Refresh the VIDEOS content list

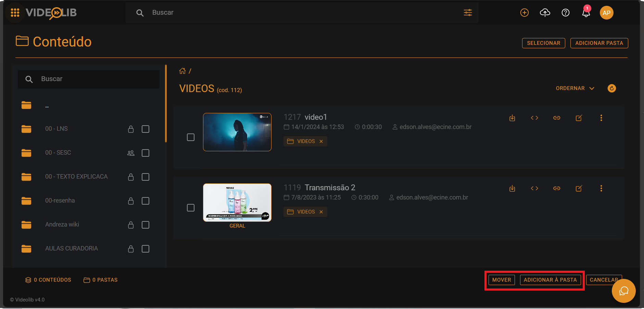[x=612, y=88]
